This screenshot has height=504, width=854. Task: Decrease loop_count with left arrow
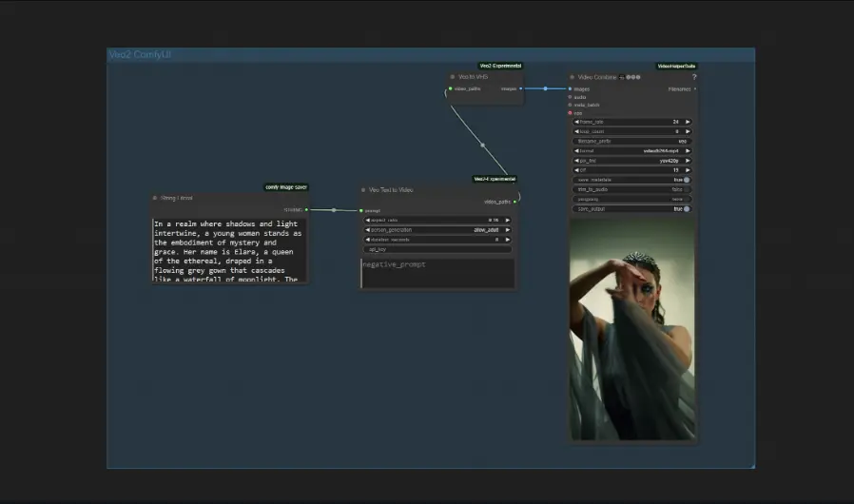point(576,131)
